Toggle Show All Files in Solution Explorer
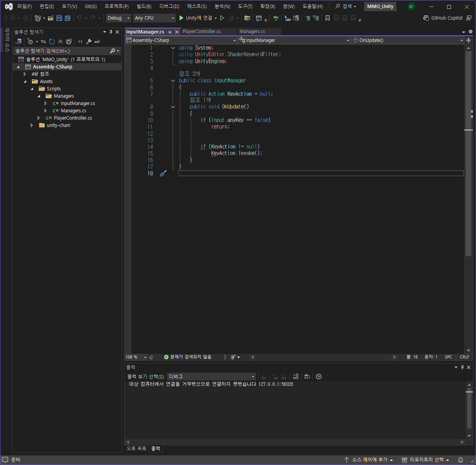The height and width of the screenshot is (465, 476). (x=69, y=42)
